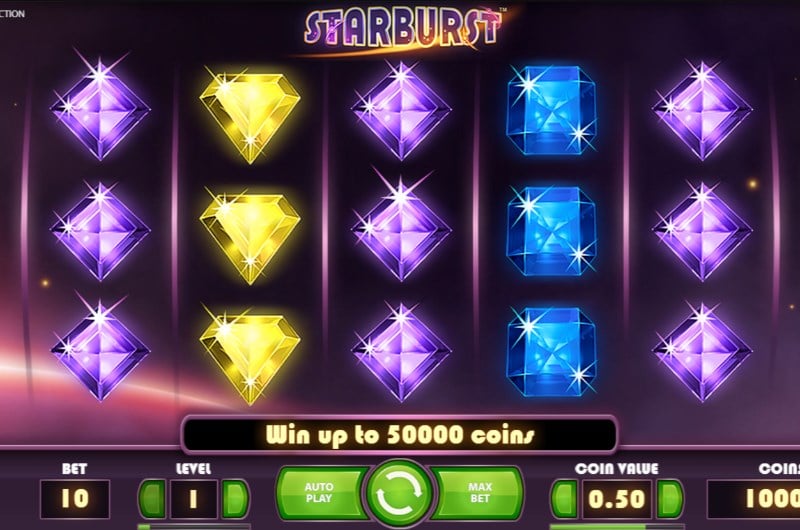Click the middle blue gem on reel four

tap(551, 231)
